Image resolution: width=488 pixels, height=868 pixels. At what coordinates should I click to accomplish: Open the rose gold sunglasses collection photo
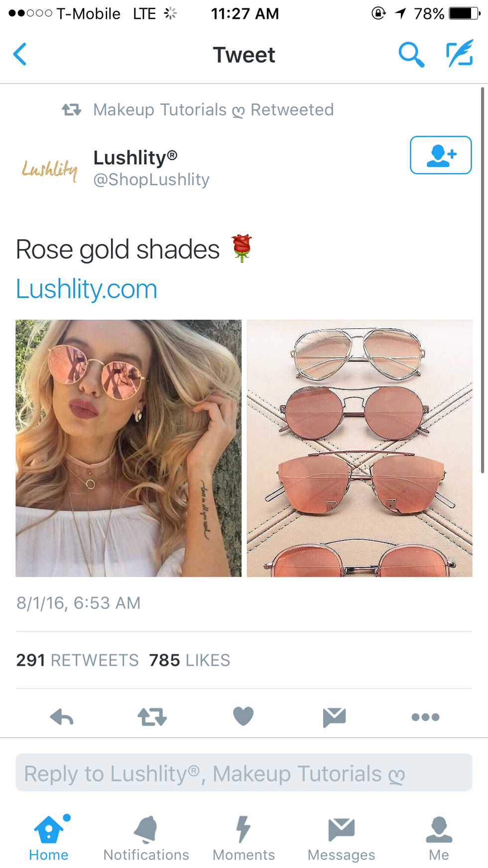(x=360, y=448)
